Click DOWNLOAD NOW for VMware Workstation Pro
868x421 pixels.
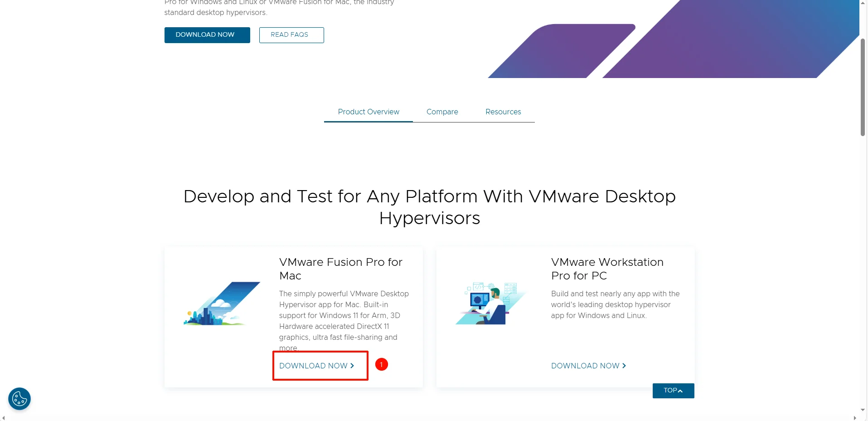point(585,366)
